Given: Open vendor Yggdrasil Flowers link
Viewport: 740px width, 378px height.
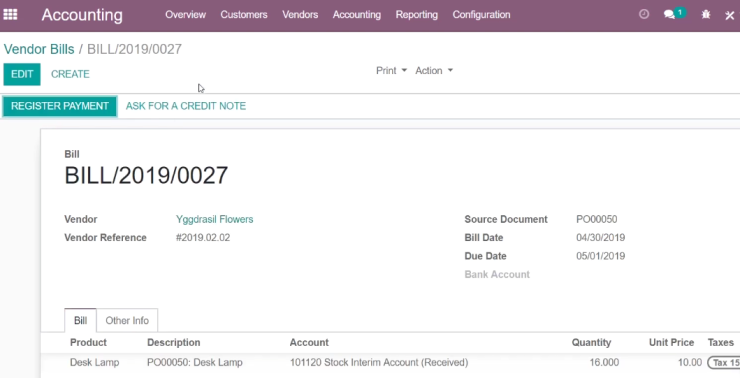Looking at the screenshot, I should click(x=215, y=219).
